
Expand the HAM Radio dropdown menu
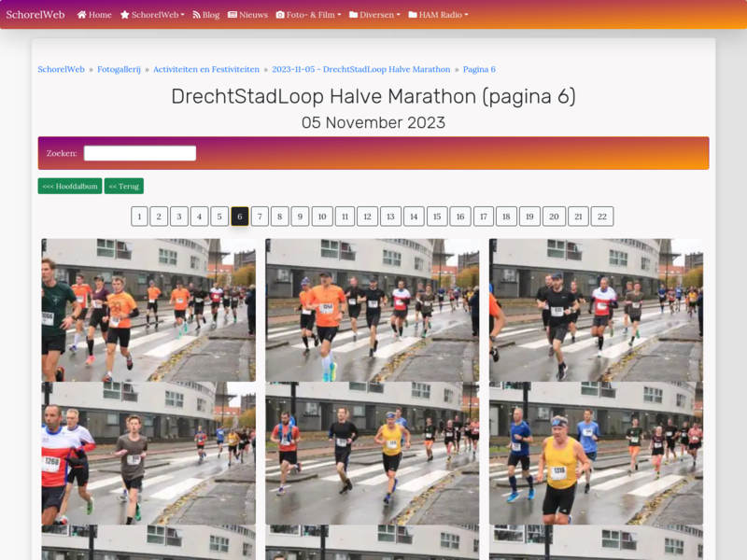click(x=438, y=15)
